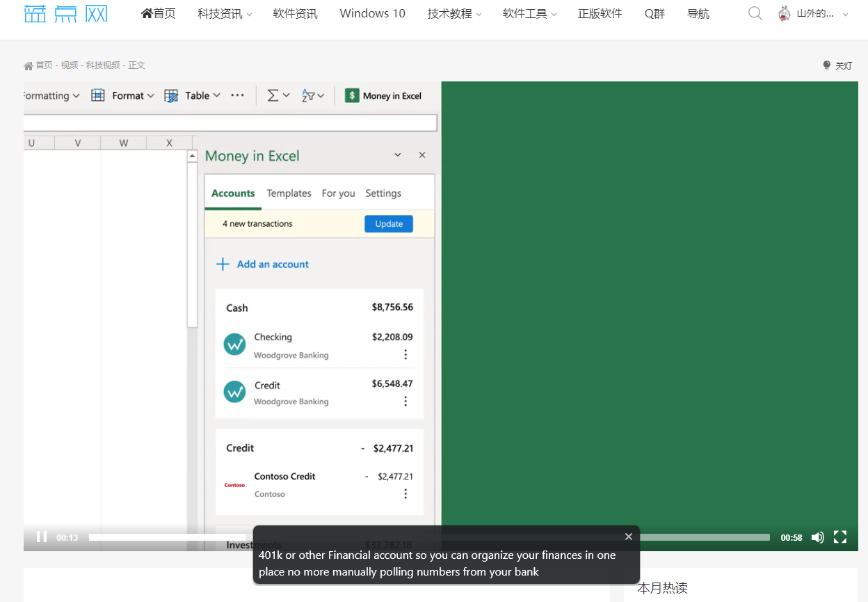
Task: Expand the 技术教程 dropdown menu
Action: pyautogui.click(x=454, y=14)
